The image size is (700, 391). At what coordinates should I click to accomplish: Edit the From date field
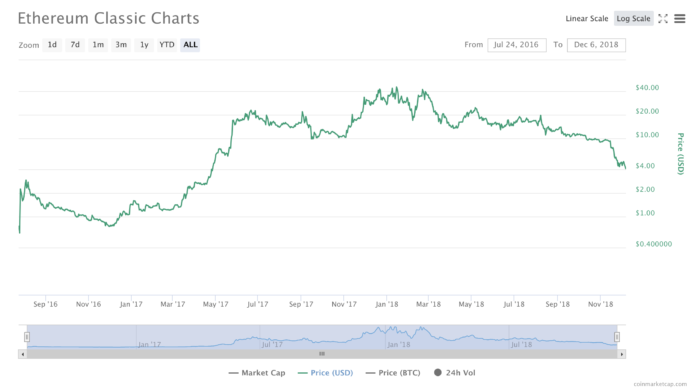coord(517,45)
